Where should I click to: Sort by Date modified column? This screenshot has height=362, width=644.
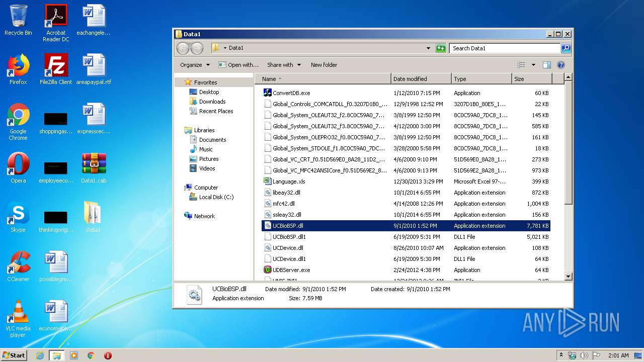coord(421,79)
